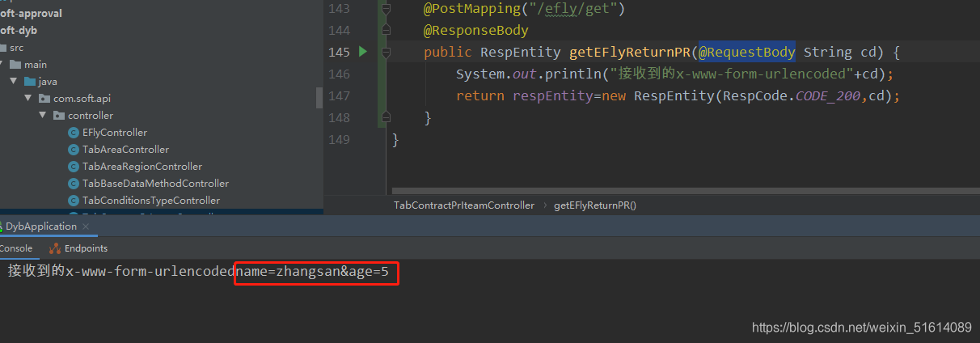Image resolution: width=980 pixels, height=343 pixels.
Task: Select the soft-approval module in tree
Action: point(31,14)
